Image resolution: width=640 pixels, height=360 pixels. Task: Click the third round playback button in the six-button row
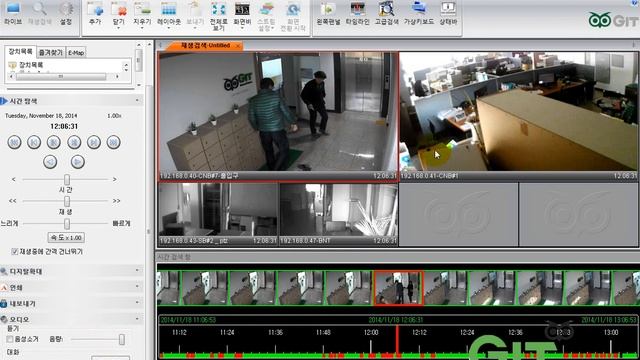pos(53,142)
